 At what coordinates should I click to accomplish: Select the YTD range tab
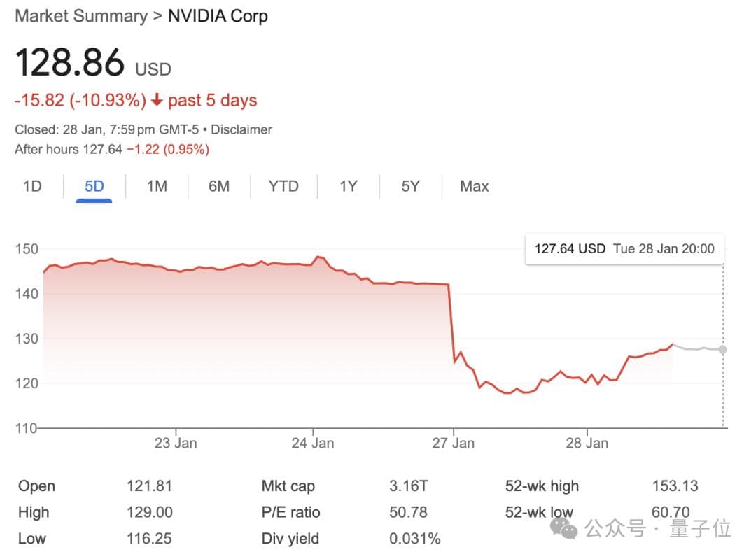pos(283,186)
